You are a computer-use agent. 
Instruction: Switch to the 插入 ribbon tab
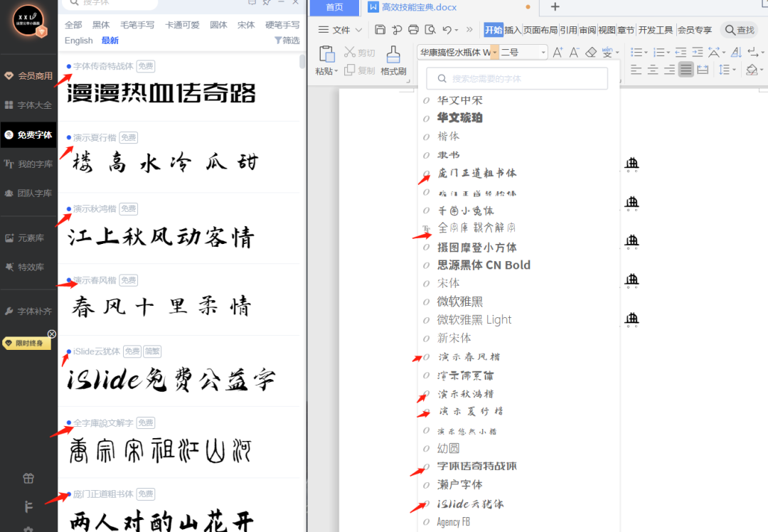pyautogui.click(x=512, y=30)
